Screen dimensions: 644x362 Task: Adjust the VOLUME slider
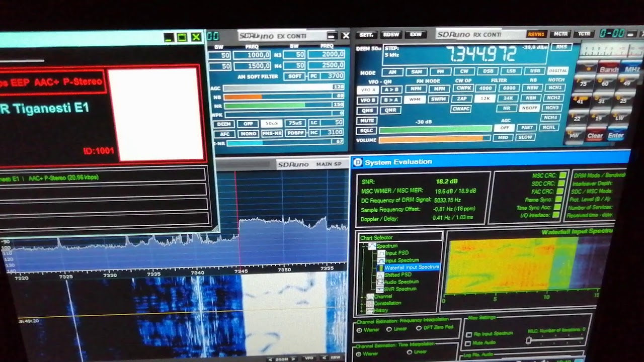point(435,139)
